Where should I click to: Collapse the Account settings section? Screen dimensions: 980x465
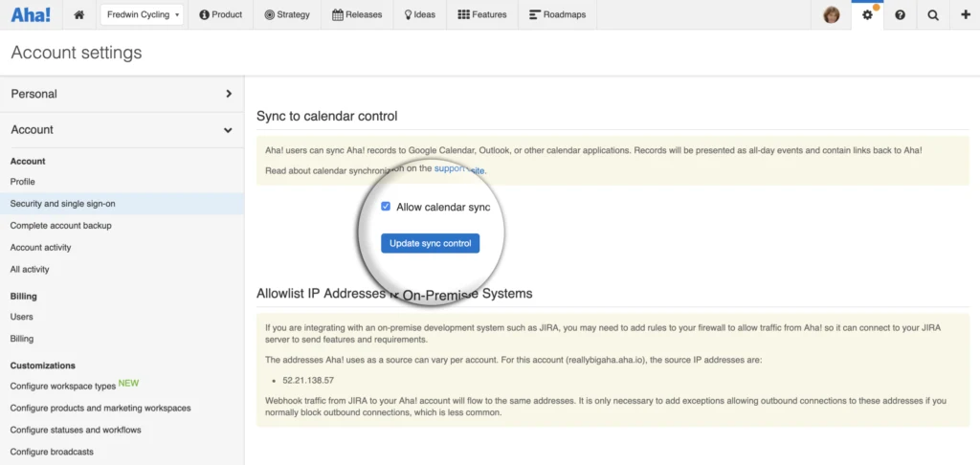[x=122, y=130]
